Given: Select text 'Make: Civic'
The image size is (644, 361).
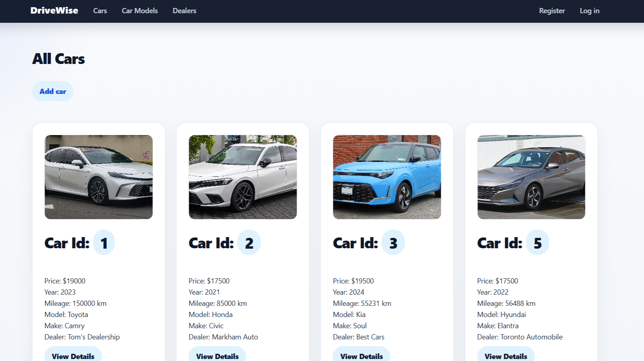Looking at the screenshot, I should [x=206, y=326].
